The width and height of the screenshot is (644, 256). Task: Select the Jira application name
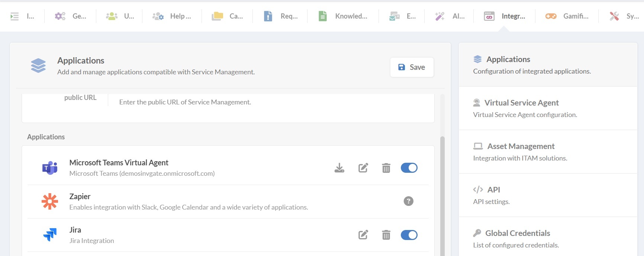tap(75, 230)
